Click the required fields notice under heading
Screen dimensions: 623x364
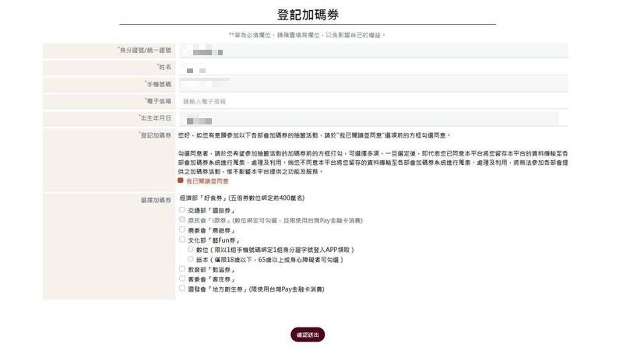pos(307,35)
